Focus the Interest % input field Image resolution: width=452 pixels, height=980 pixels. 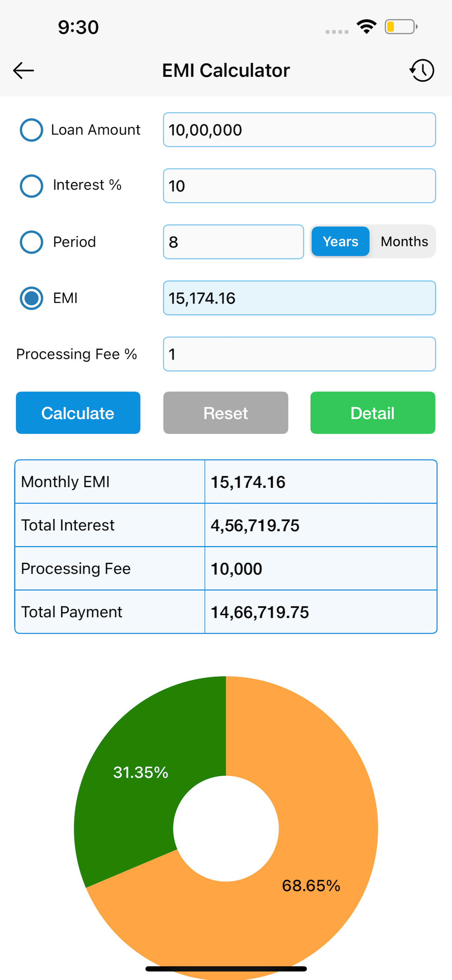(x=300, y=186)
